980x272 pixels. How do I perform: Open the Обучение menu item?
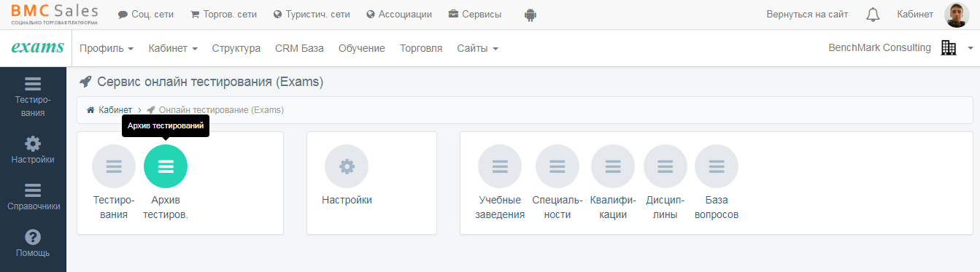(x=362, y=48)
